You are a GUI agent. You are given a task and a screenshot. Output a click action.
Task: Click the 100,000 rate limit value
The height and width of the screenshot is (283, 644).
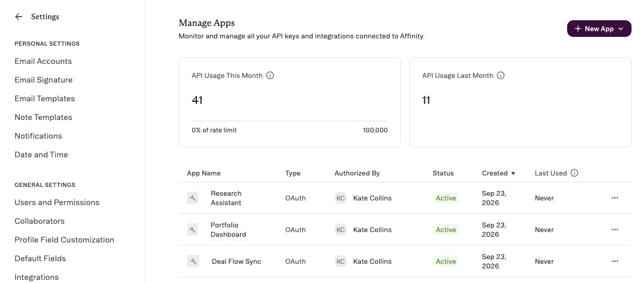375,130
